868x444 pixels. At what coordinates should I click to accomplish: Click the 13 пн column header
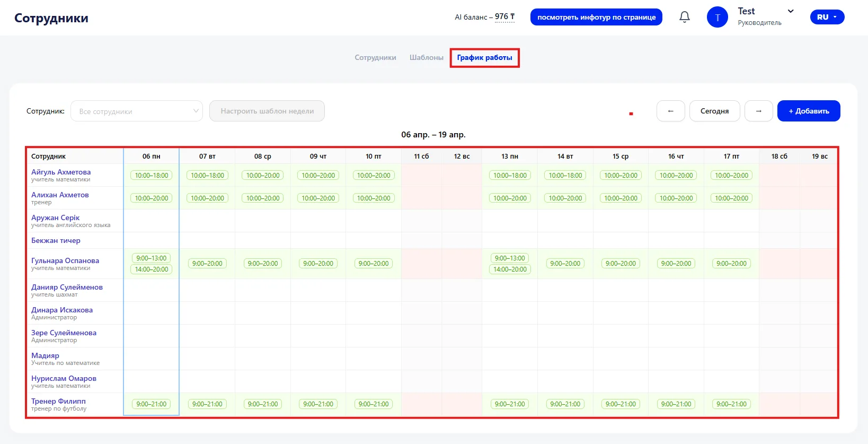(510, 156)
